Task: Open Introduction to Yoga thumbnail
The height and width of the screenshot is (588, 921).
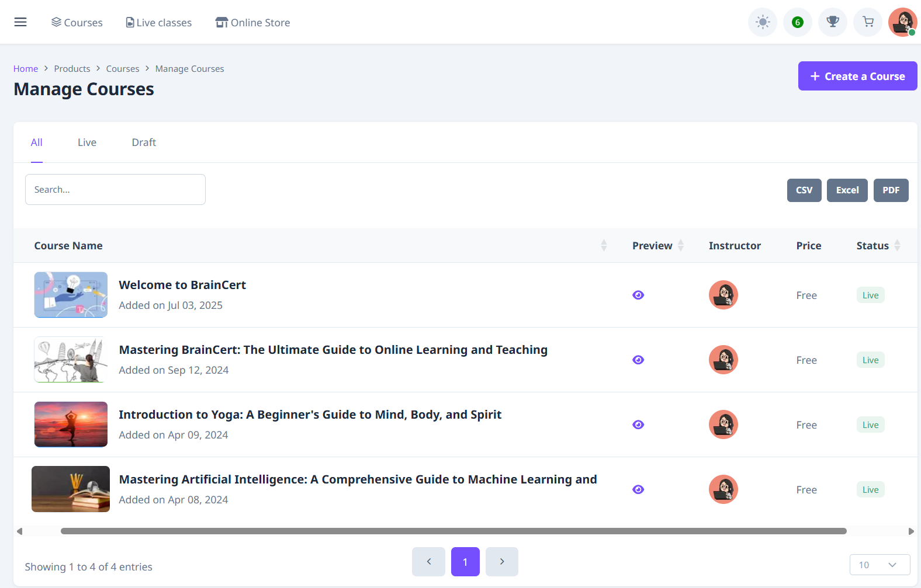Action: coord(71,425)
